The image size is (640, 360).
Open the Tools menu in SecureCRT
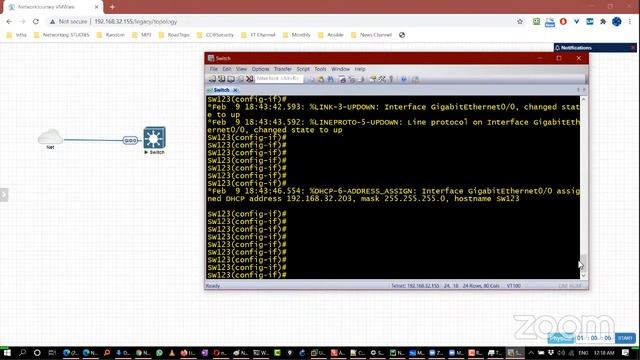pos(320,69)
